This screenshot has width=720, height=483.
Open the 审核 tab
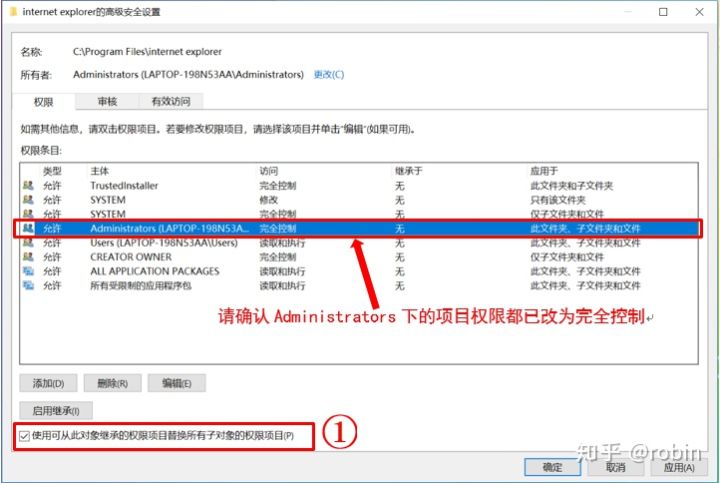(x=107, y=101)
